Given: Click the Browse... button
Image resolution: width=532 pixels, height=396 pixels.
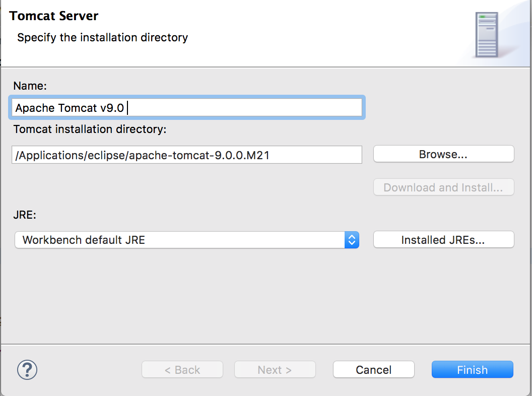Looking at the screenshot, I should pyautogui.click(x=443, y=154).
